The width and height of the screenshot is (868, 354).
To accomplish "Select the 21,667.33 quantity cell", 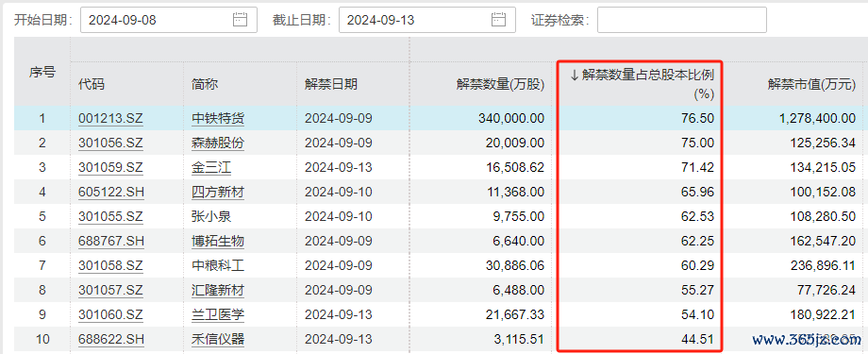I will pyautogui.click(x=515, y=314).
